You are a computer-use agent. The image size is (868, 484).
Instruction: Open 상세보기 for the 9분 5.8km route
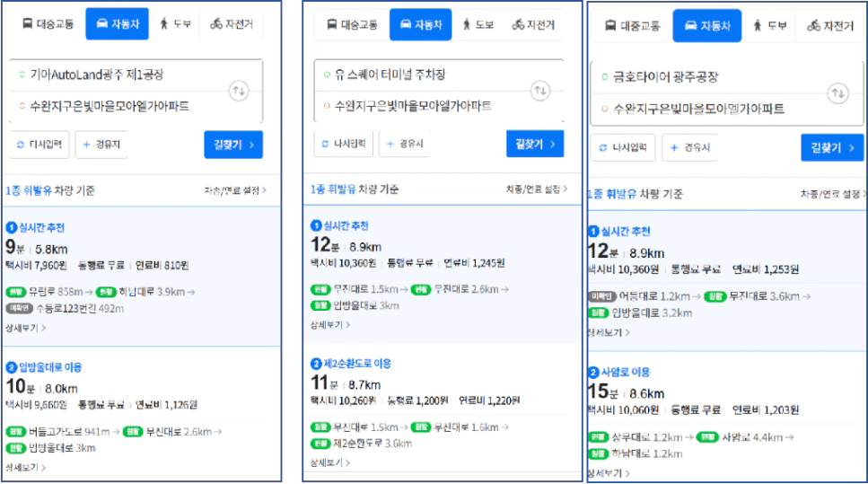pyautogui.click(x=25, y=328)
